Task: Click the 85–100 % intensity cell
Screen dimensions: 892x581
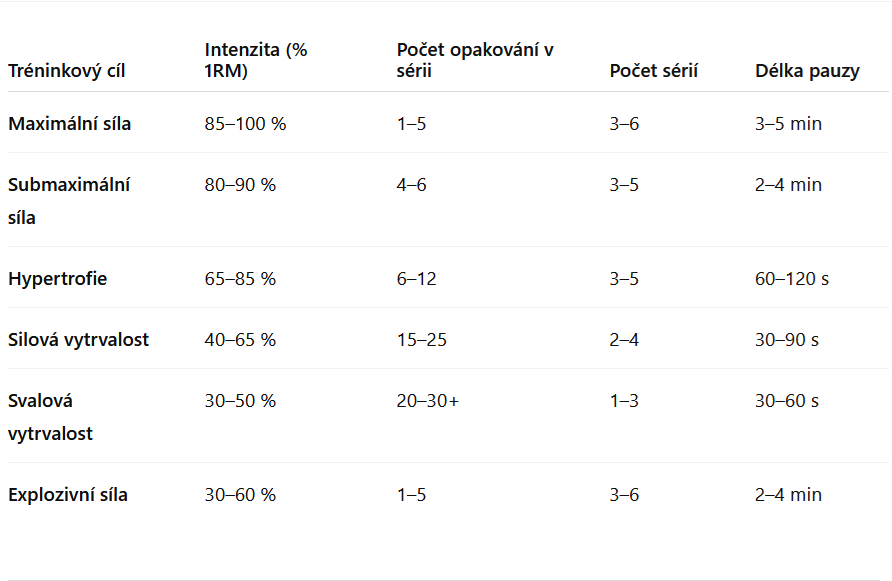Action: [245, 124]
